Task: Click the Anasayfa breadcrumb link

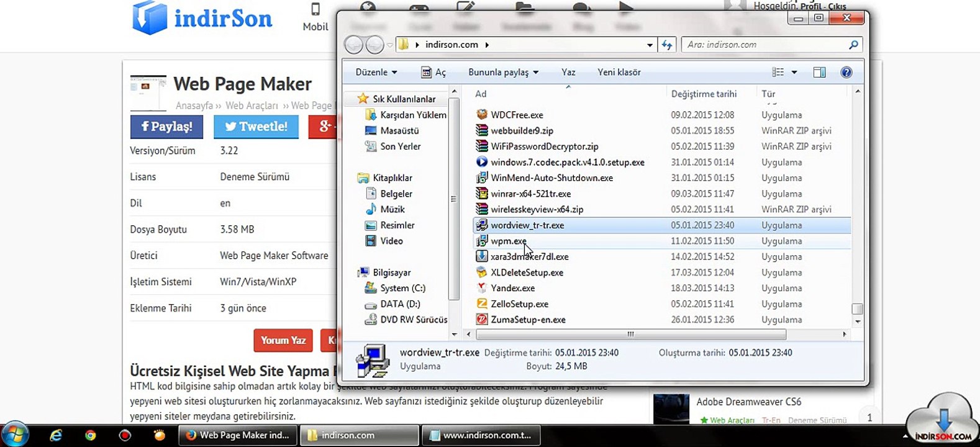Action: 194,106
